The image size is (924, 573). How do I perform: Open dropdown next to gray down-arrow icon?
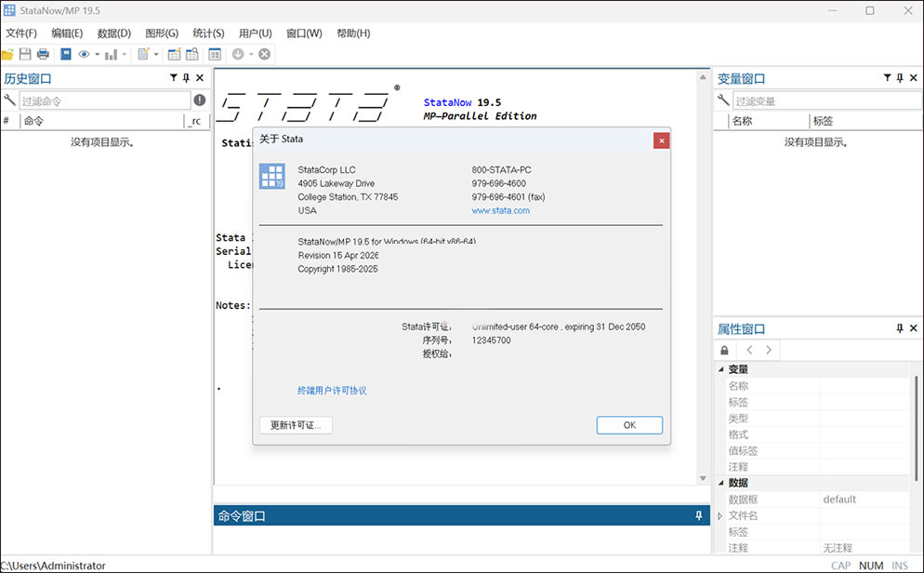(x=251, y=54)
